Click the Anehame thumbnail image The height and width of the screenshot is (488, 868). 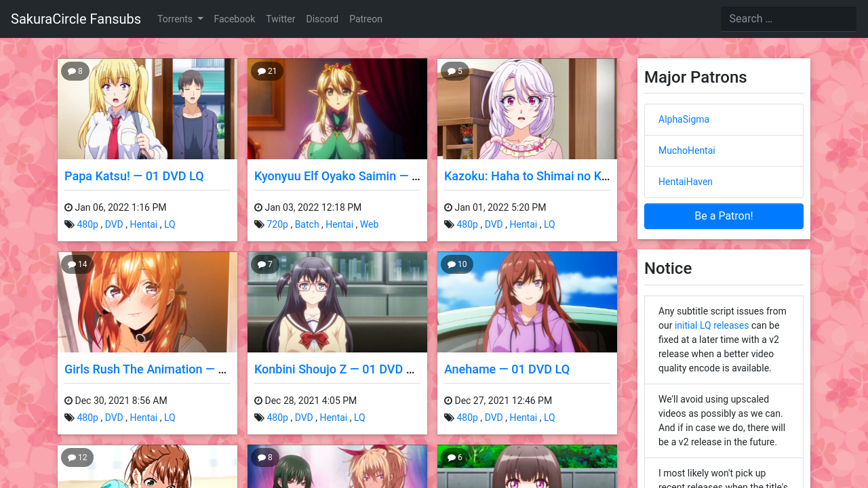pos(527,302)
